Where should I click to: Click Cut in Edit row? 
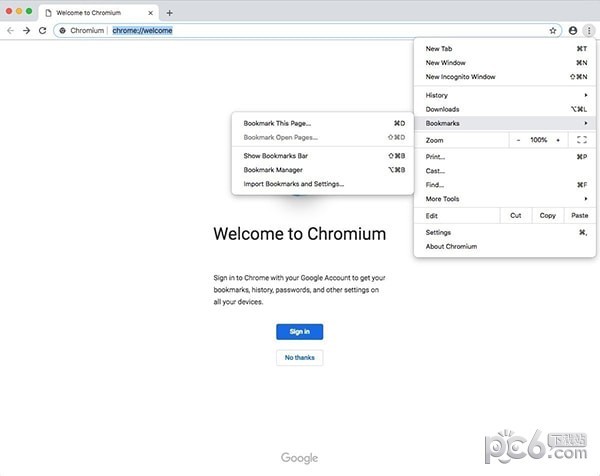click(515, 216)
